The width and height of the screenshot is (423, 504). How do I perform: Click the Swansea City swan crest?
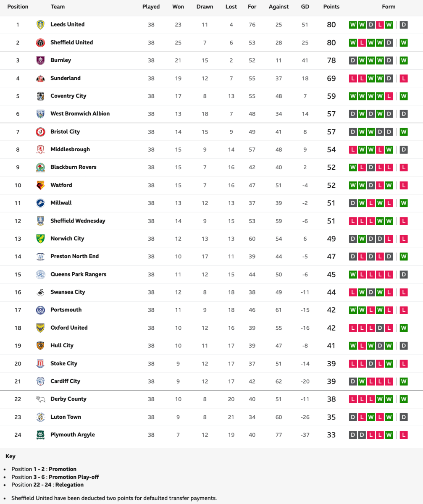[40, 292]
